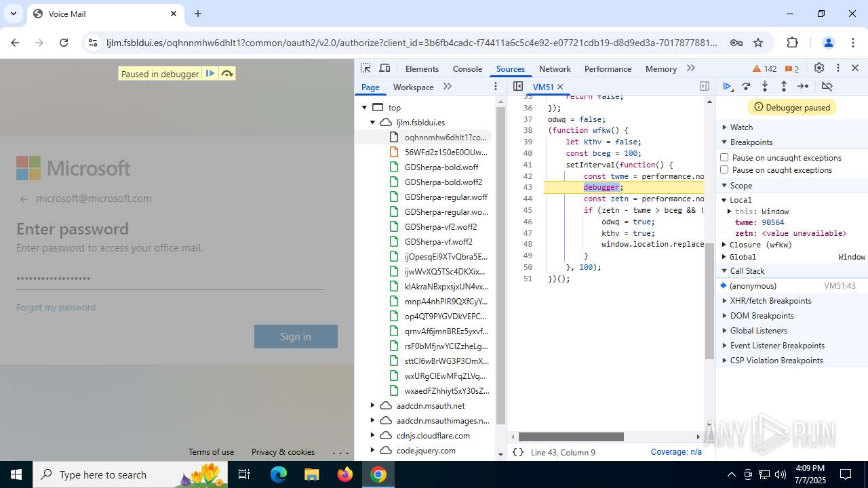This screenshot has height=488, width=868.
Task: Click the Step debugger icon
Action: (x=803, y=86)
